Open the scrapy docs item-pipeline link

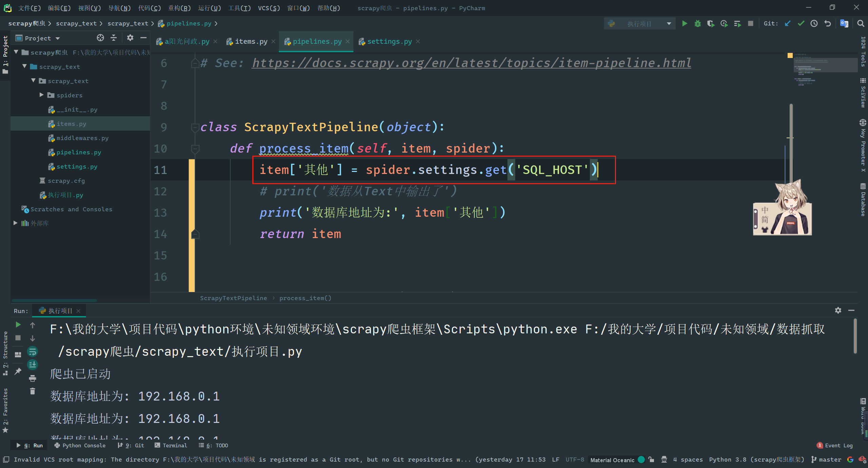471,63
